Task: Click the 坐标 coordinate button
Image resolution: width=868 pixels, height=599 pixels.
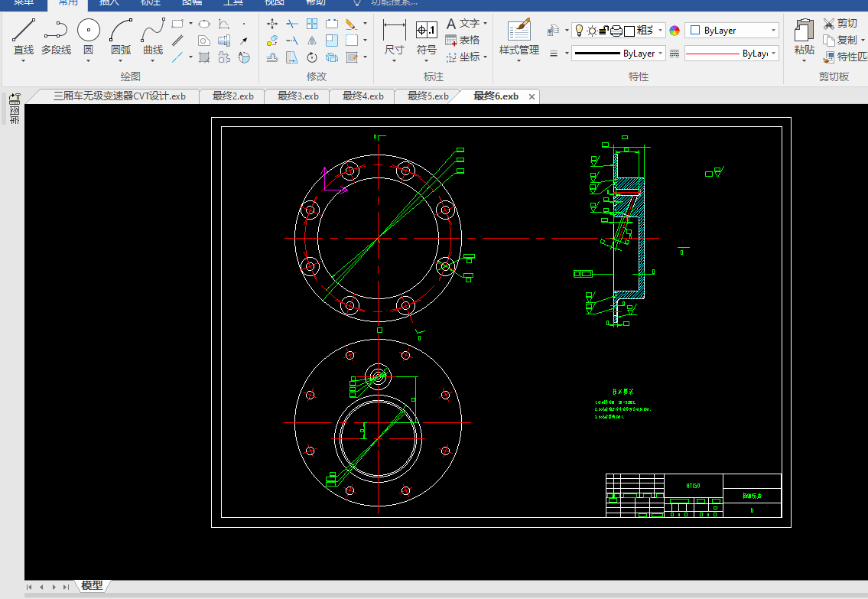Action: click(x=462, y=57)
